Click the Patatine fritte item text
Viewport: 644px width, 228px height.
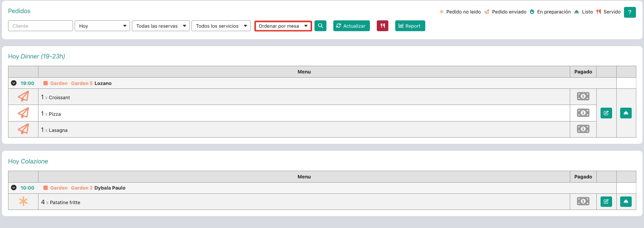[x=65, y=202]
